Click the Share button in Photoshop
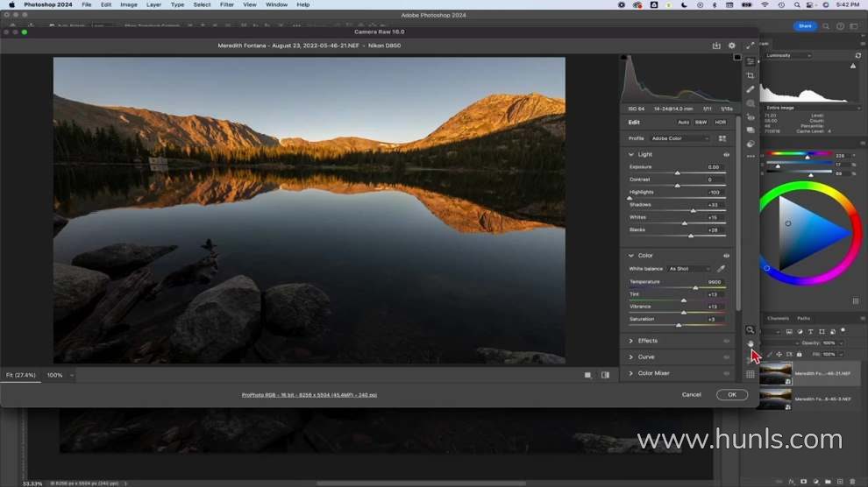This screenshot has height=487, width=868. click(805, 26)
